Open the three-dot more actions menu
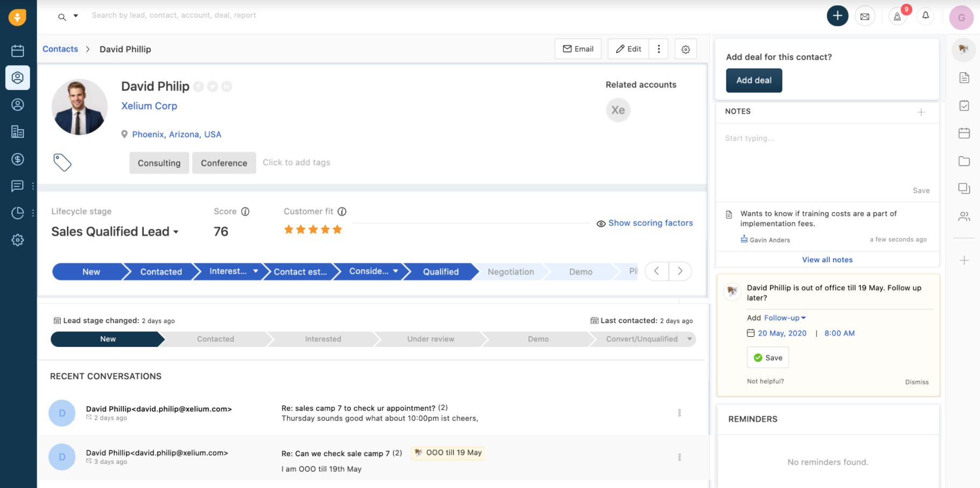Image resolution: width=980 pixels, height=488 pixels. [659, 49]
